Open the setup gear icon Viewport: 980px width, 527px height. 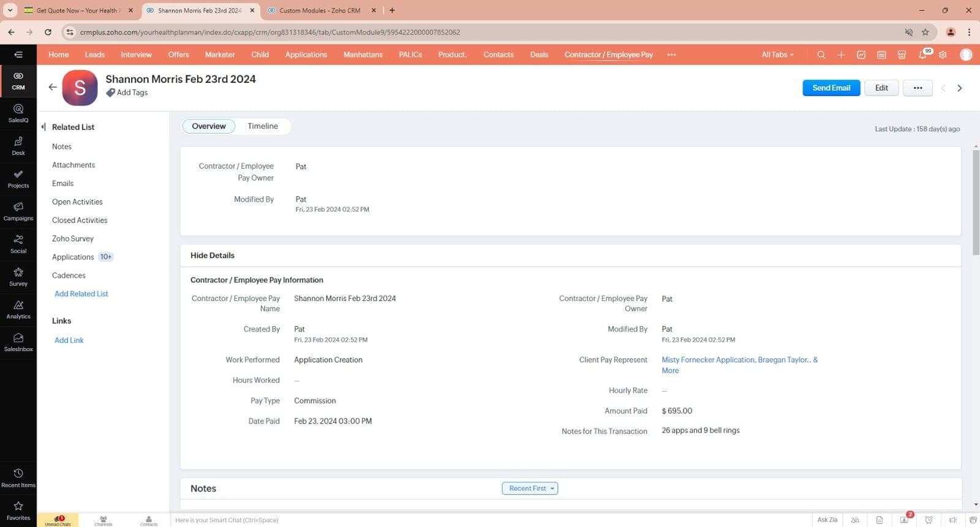pos(943,55)
